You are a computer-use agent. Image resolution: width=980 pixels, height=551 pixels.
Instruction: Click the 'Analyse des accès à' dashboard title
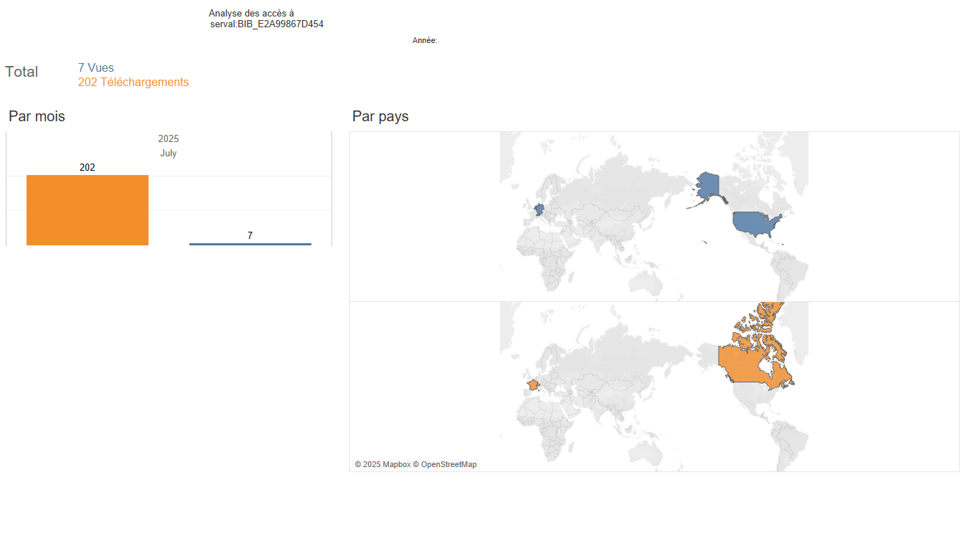pyautogui.click(x=251, y=14)
